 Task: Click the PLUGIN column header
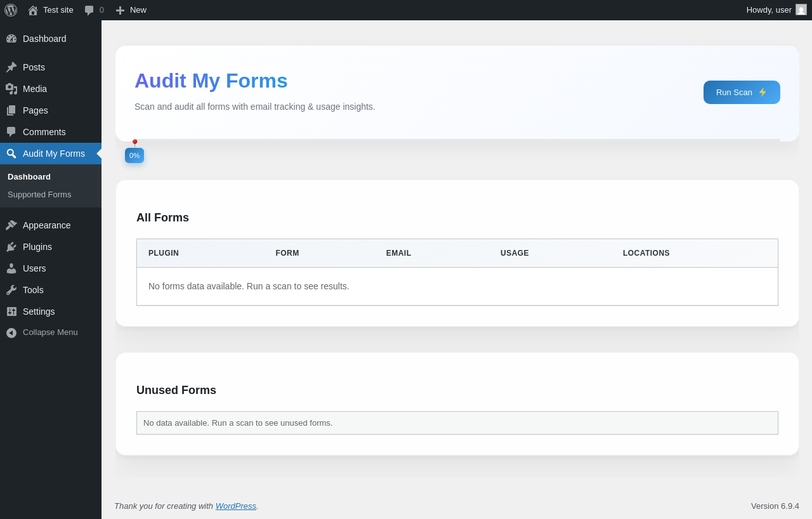(164, 253)
